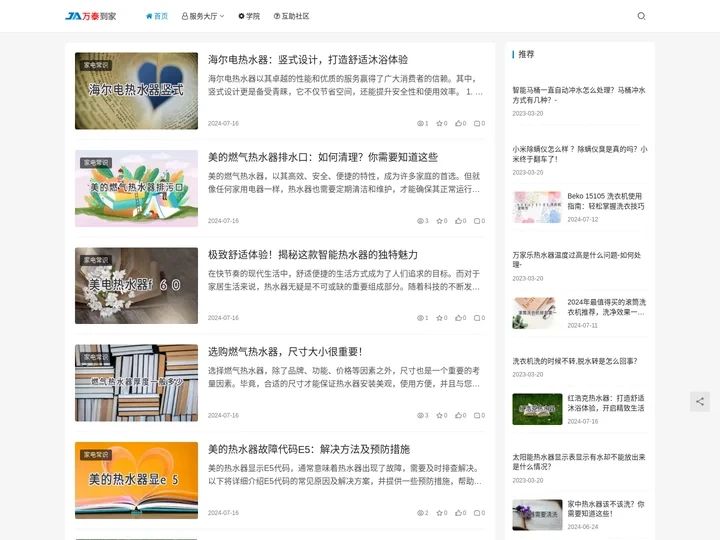Open recommended 家中热水器该不该洗 link
720x540 pixels.
click(x=606, y=509)
